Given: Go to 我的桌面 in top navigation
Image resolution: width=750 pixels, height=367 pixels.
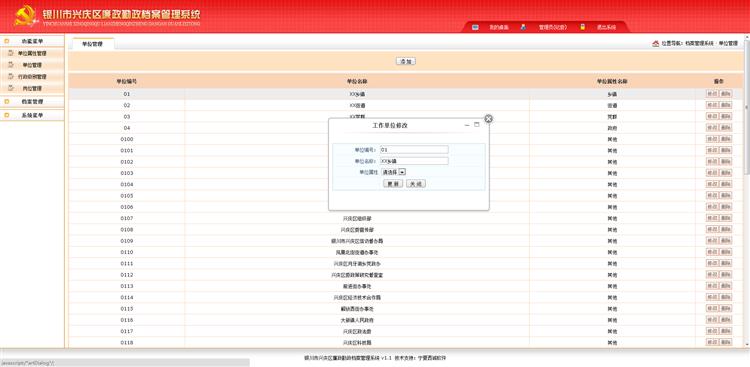Looking at the screenshot, I should (498, 28).
